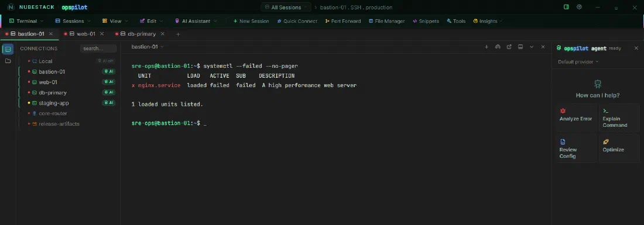Click the NUBESTACK logo icon
644x225 pixels.
(11, 8)
